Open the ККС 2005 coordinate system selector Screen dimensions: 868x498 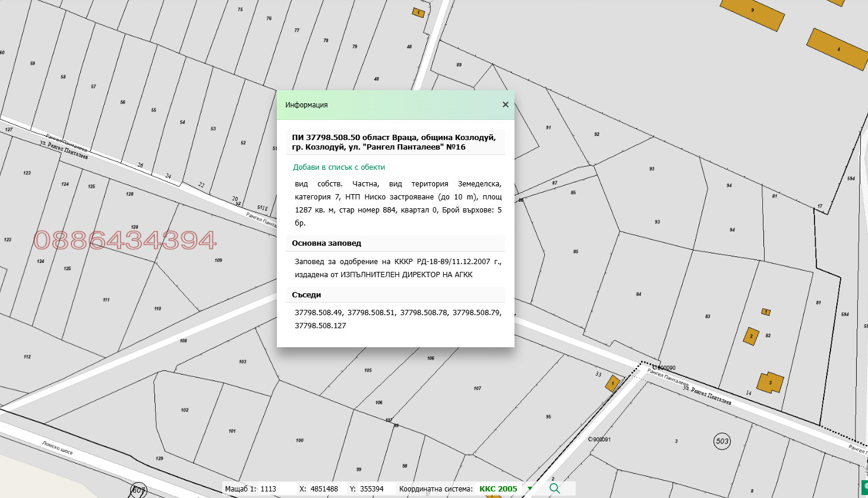tap(498, 489)
